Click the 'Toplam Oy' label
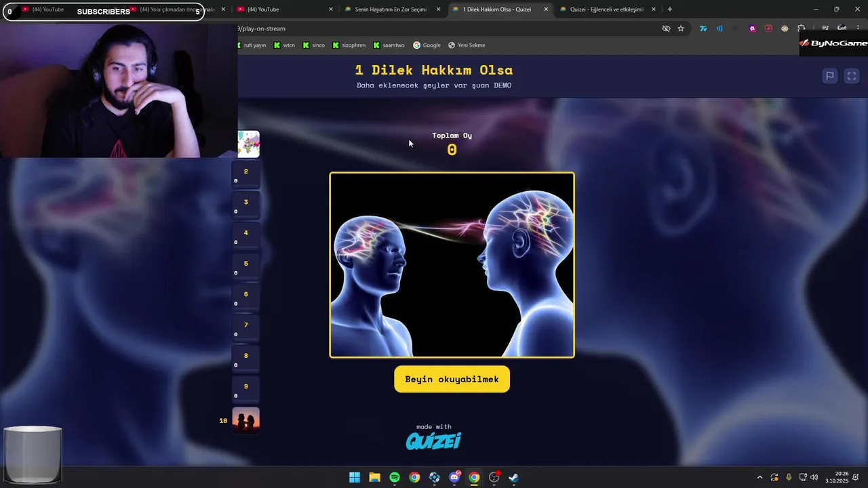 (x=452, y=135)
